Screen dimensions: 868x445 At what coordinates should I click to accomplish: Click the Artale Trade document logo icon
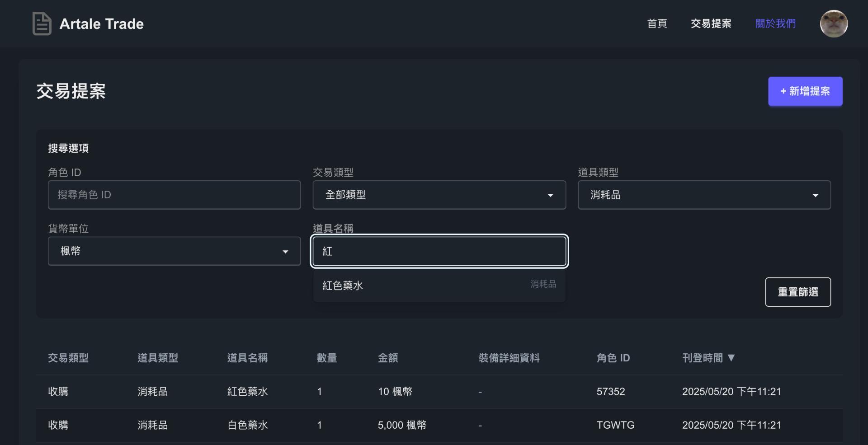click(42, 23)
